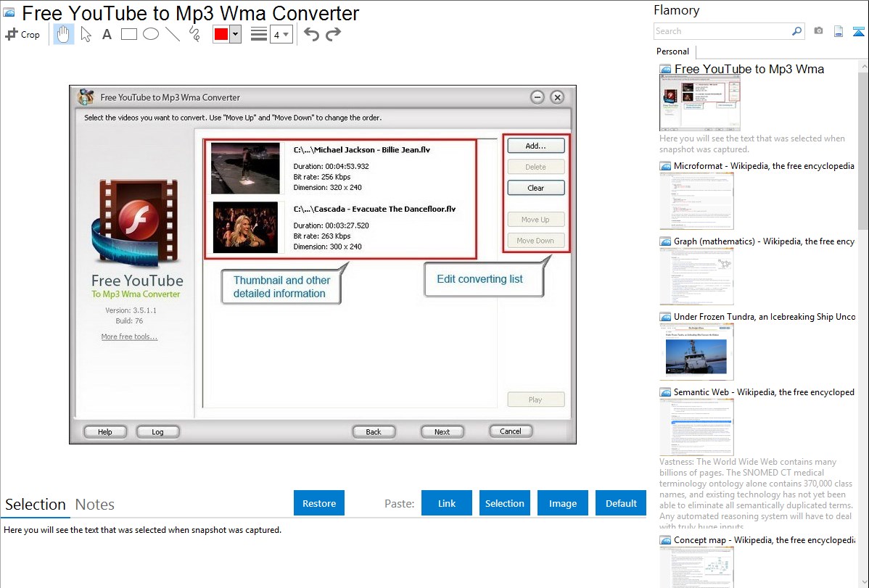Open the Graph (mathematics) Wikipedia snapshot
Viewport: 869px width, 588px height.
click(696, 276)
